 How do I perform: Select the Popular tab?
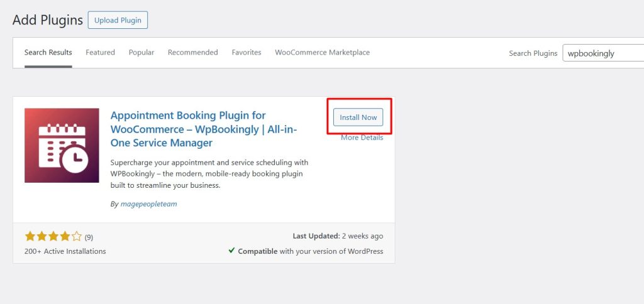(x=142, y=53)
